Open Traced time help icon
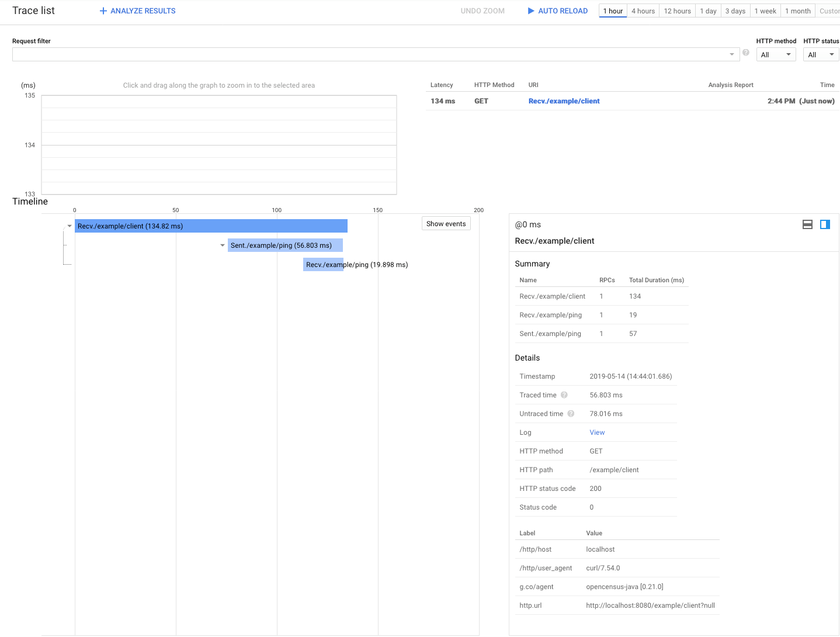Image resolution: width=840 pixels, height=637 pixels. 564,395
